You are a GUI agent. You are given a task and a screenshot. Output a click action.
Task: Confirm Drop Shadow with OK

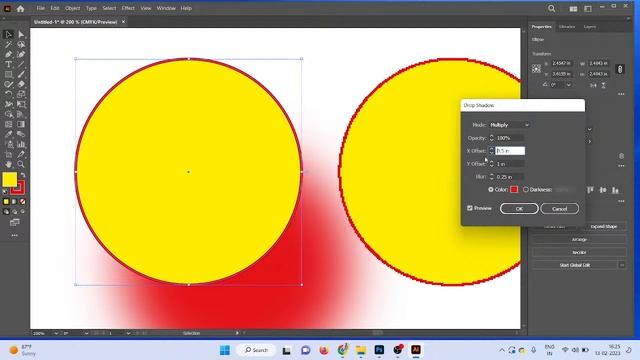pos(519,209)
